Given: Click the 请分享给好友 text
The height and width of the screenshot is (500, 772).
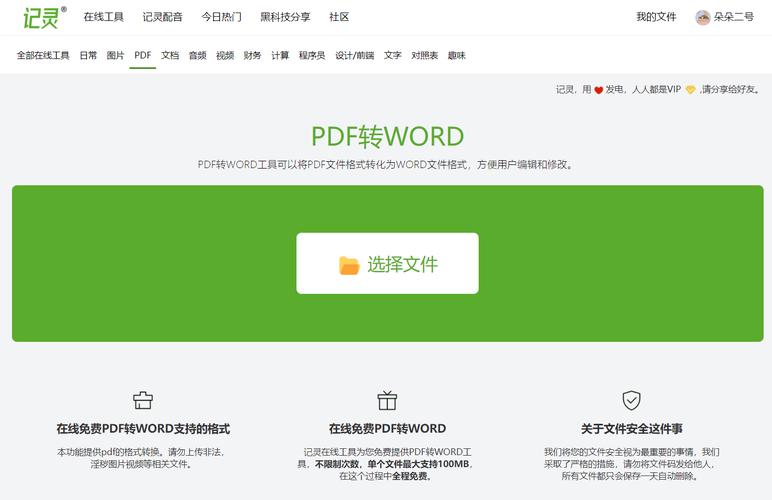Looking at the screenshot, I should pyautogui.click(x=730, y=89).
